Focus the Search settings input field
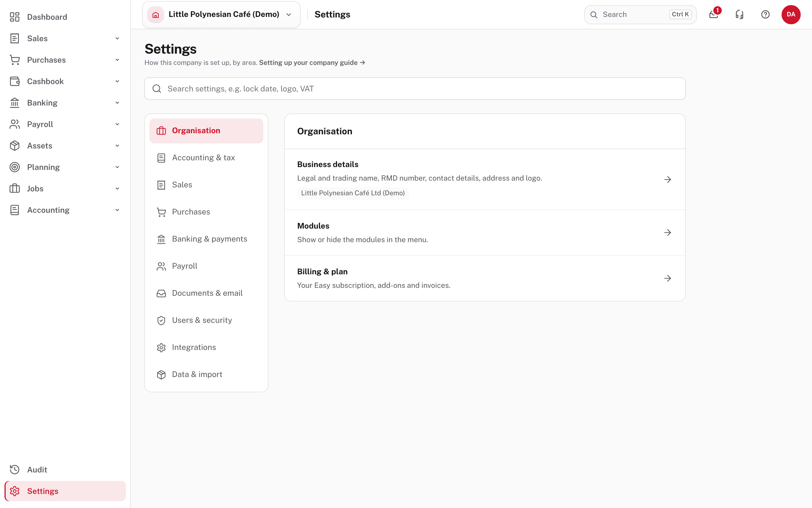Viewport: 812px width, 508px height. coord(415,89)
